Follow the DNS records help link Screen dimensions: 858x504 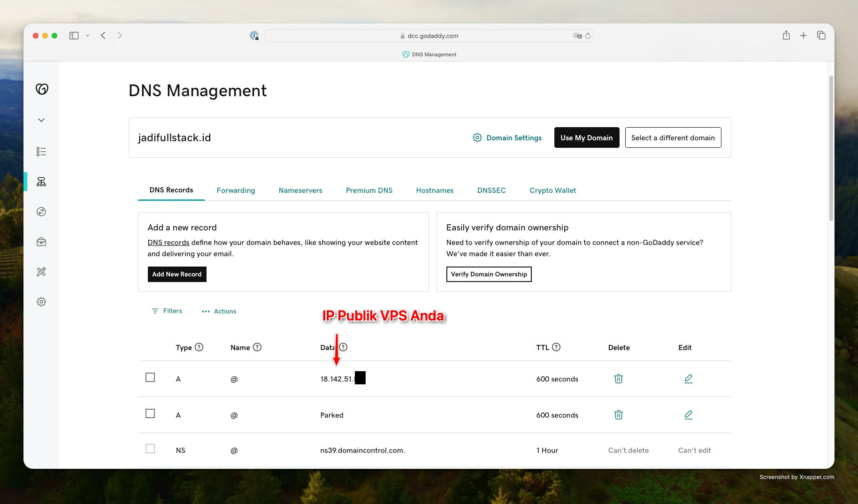[169, 243]
